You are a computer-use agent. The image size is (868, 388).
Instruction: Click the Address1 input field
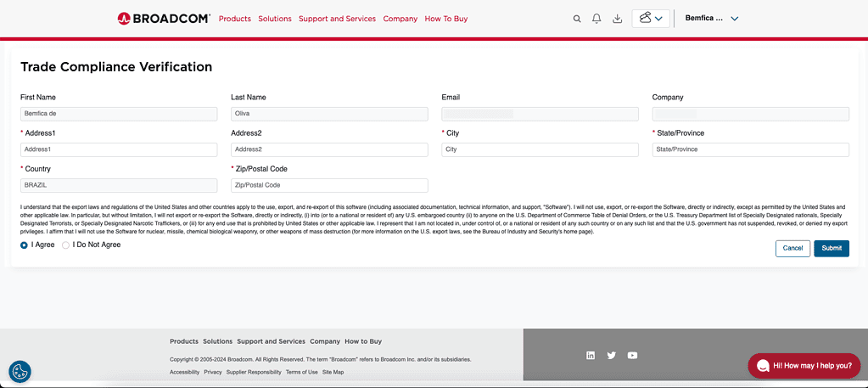click(x=119, y=149)
